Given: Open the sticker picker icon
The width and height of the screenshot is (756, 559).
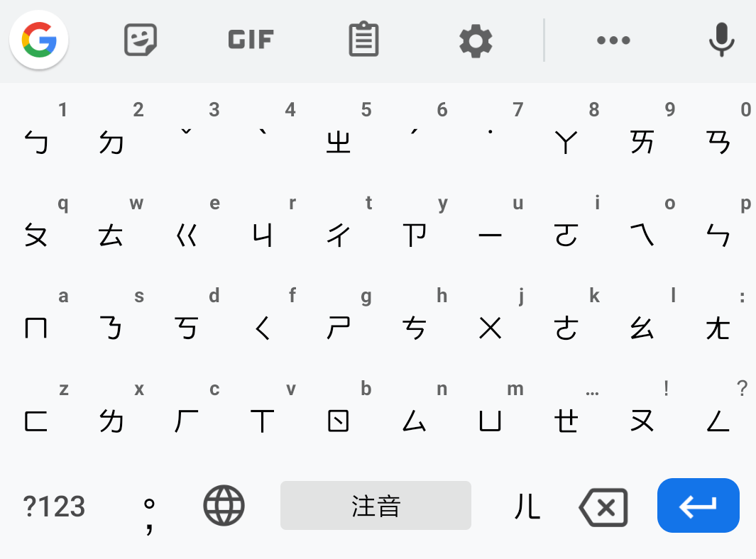Looking at the screenshot, I should click(x=141, y=40).
